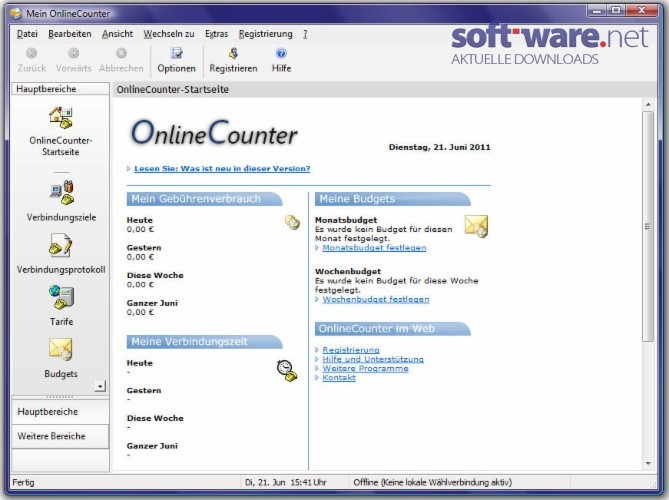The image size is (669, 500).
Task: Click the clock phone icon under Meine Verbindungszeit
Action: click(x=287, y=371)
